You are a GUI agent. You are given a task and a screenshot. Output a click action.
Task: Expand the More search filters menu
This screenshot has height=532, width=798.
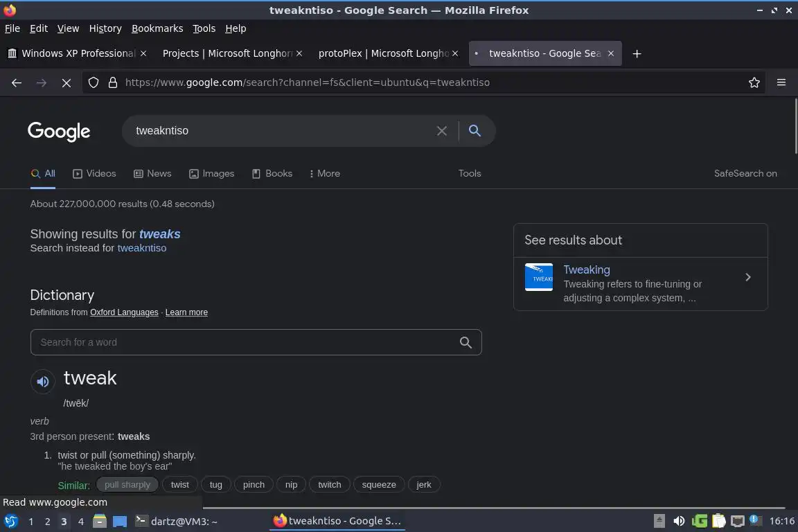(325, 174)
